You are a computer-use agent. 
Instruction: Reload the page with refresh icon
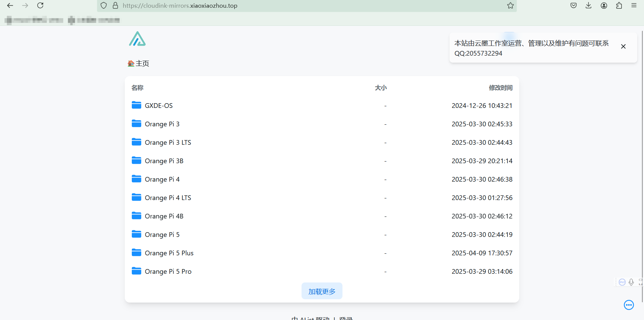(x=40, y=5)
